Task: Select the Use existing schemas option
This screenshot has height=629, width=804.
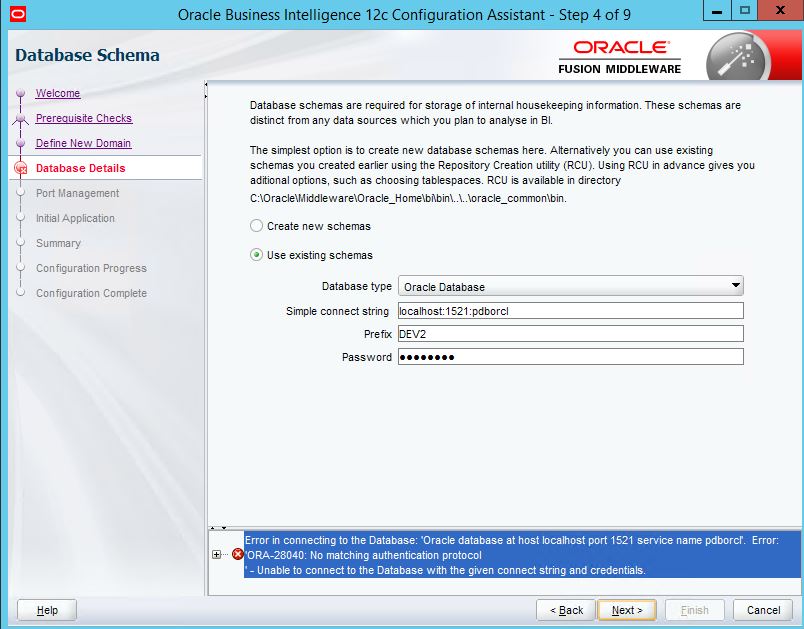Action: pyautogui.click(x=257, y=255)
